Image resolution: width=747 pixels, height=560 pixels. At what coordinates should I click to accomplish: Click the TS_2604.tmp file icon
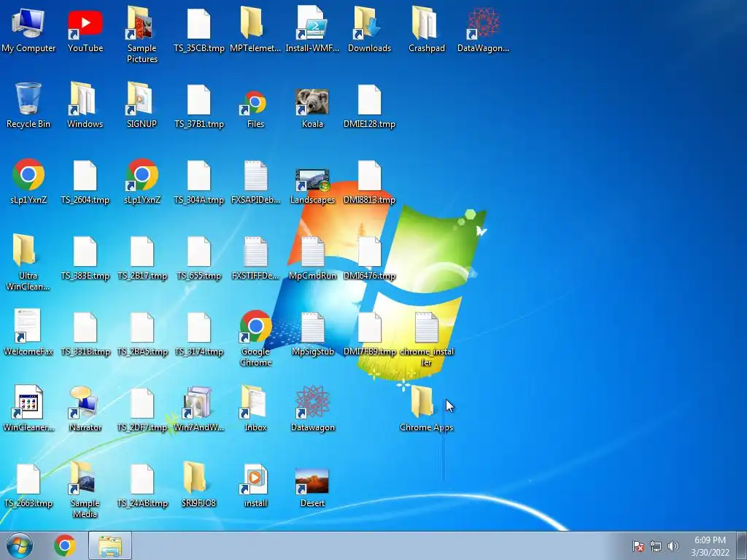pos(85,176)
